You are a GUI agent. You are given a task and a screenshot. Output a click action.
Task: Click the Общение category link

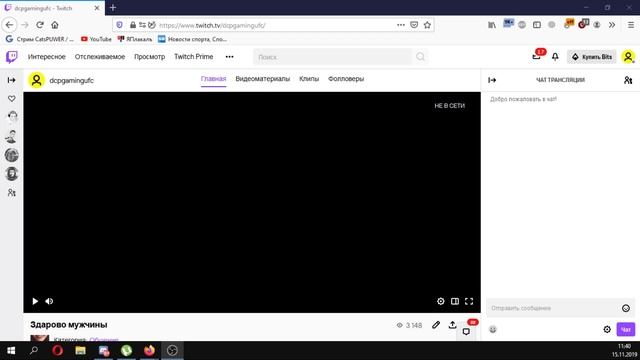click(104, 339)
